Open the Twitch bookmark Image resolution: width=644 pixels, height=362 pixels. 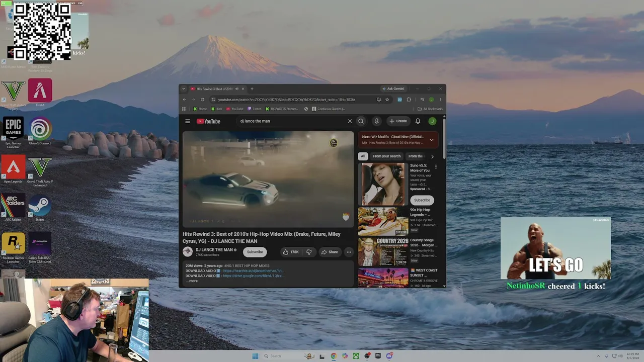[255, 109]
